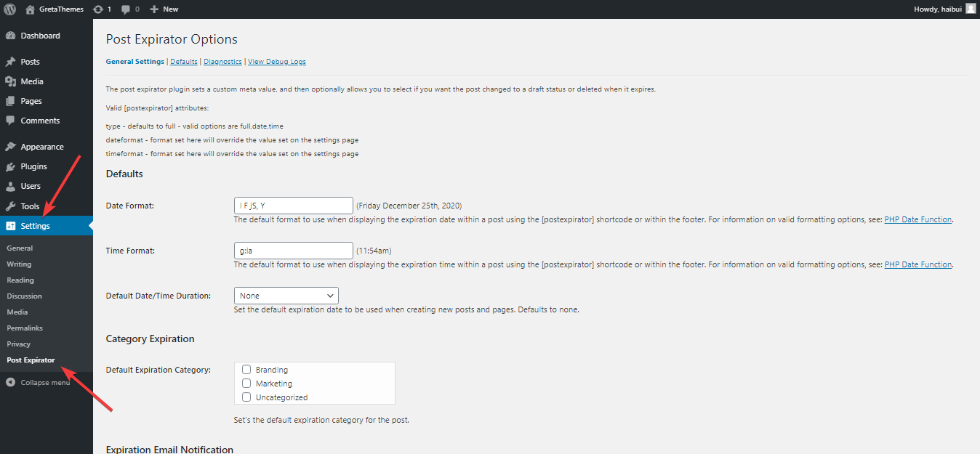Screen dimensions: 980x454
Task: Select the Plugins plug icon
Action: tap(11, 166)
